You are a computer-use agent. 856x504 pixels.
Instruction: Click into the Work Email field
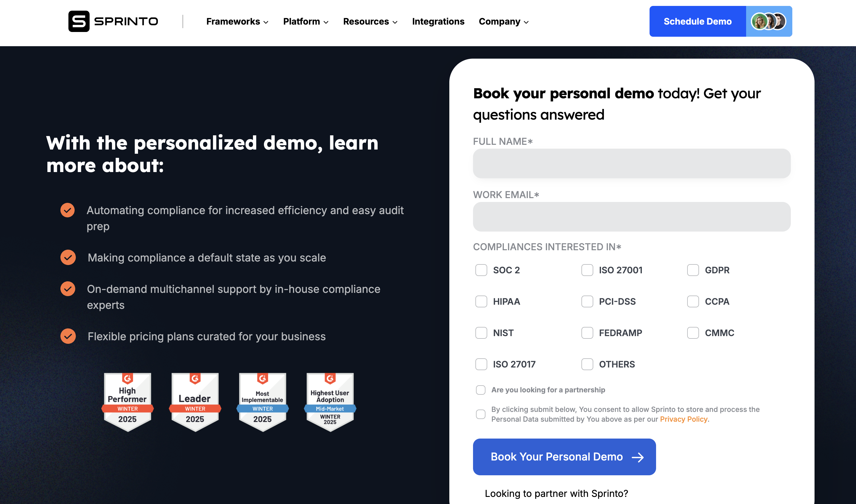631,217
